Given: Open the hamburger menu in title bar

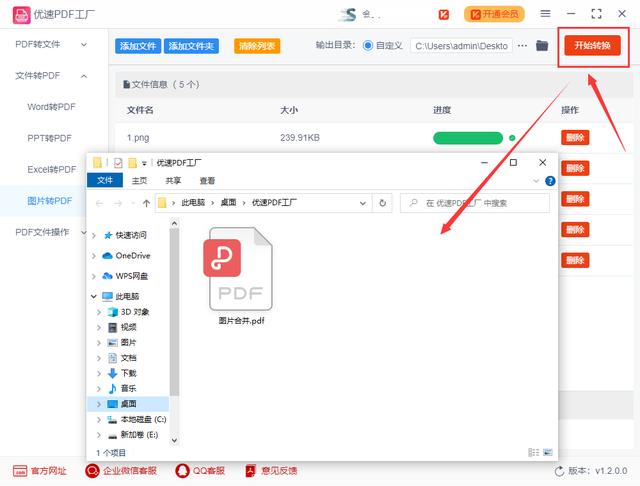Looking at the screenshot, I should point(545,14).
